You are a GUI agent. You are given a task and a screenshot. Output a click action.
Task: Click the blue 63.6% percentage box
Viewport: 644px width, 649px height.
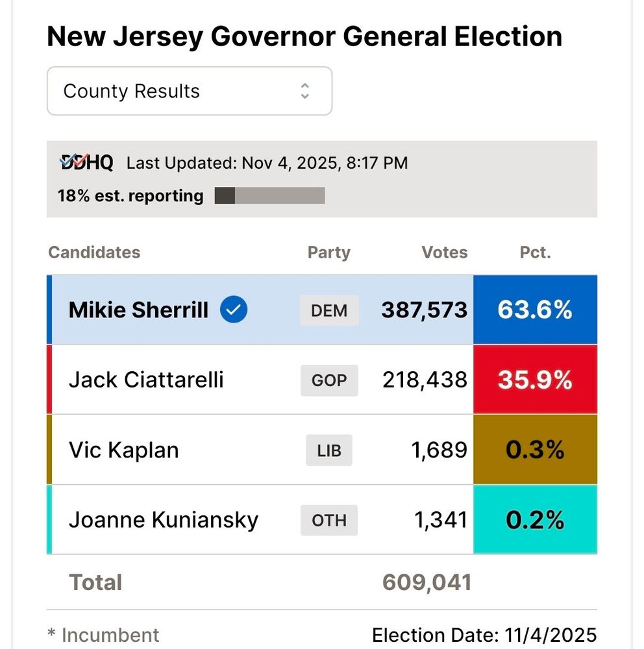pos(535,310)
